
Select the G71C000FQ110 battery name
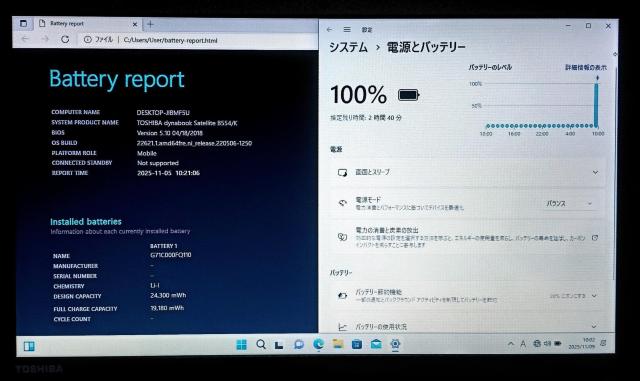(x=171, y=255)
